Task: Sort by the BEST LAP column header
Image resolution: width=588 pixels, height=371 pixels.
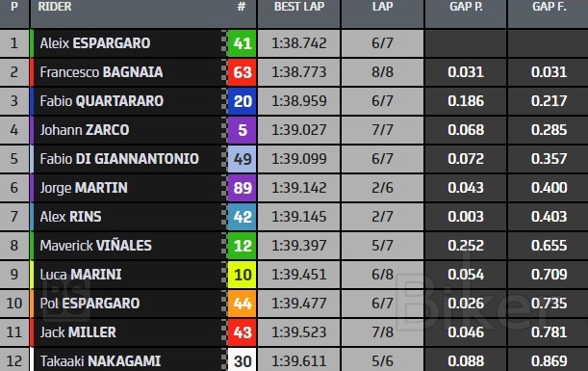Action: [x=299, y=7]
